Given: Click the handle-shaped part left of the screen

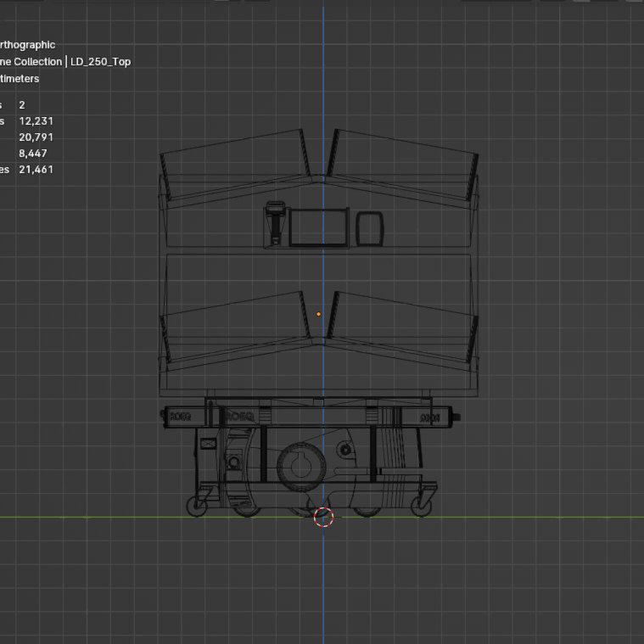Looking at the screenshot, I should tap(275, 222).
